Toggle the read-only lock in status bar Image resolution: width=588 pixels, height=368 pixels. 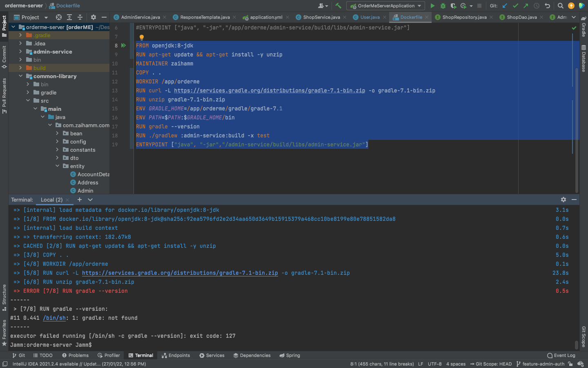point(570,364)
